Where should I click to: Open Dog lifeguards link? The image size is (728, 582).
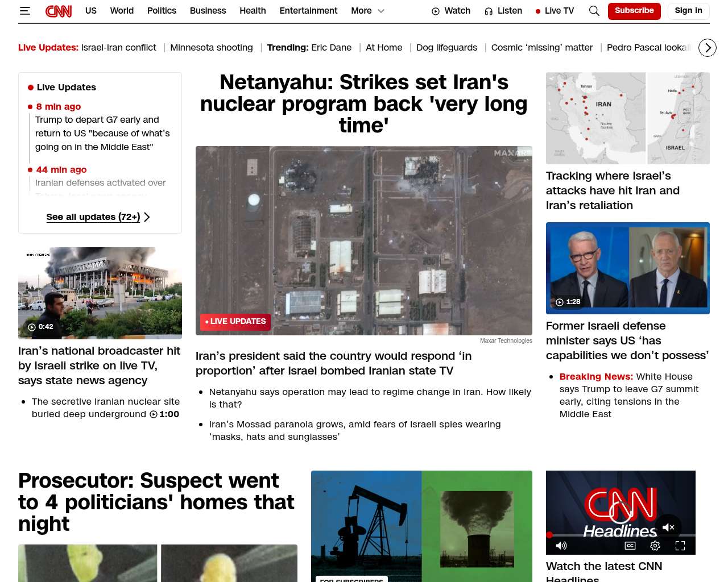(446, 48)
